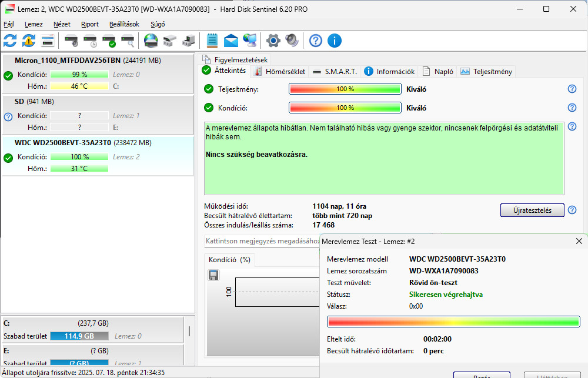Click the disk test progress bar in dialog
The image size is (588, 378).
453,322
